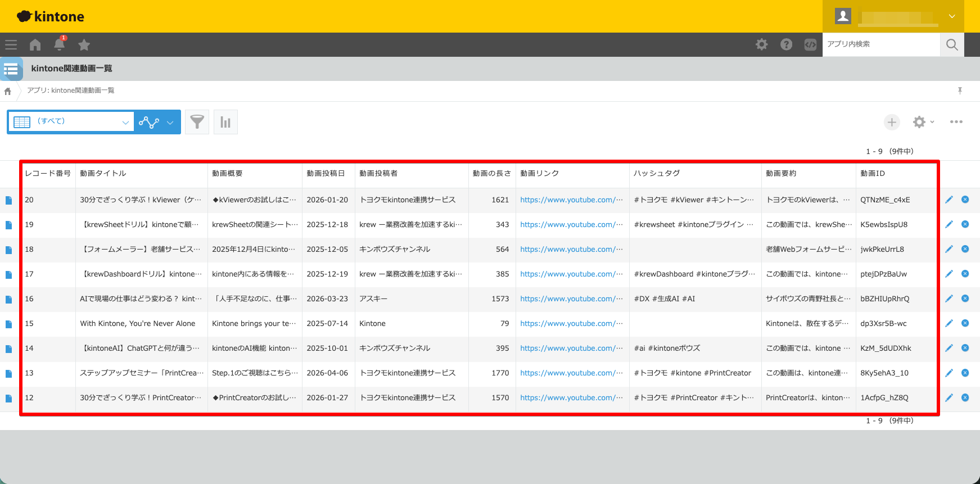980x484 pixels.
Task: Select hashtag cell '#DX #生成AI #AI'
Action: point(665,298)
